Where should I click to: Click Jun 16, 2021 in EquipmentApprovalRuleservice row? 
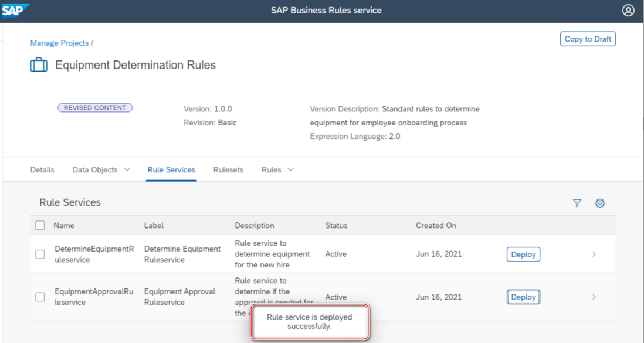pyautogui.click(x=439, y=297)
